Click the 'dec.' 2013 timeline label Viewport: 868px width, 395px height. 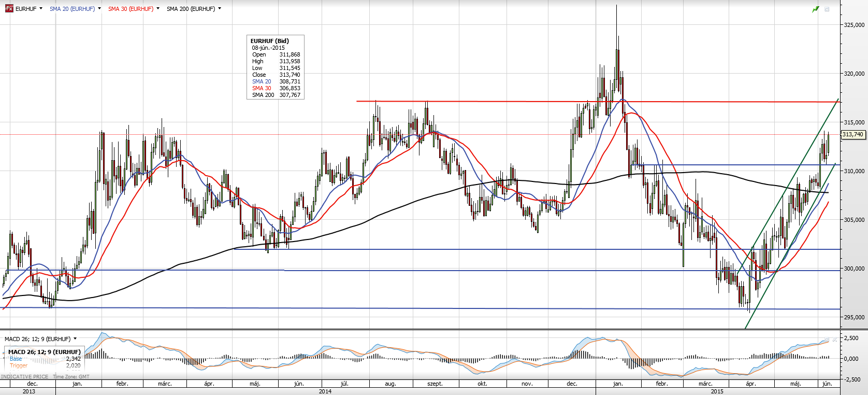32,384
